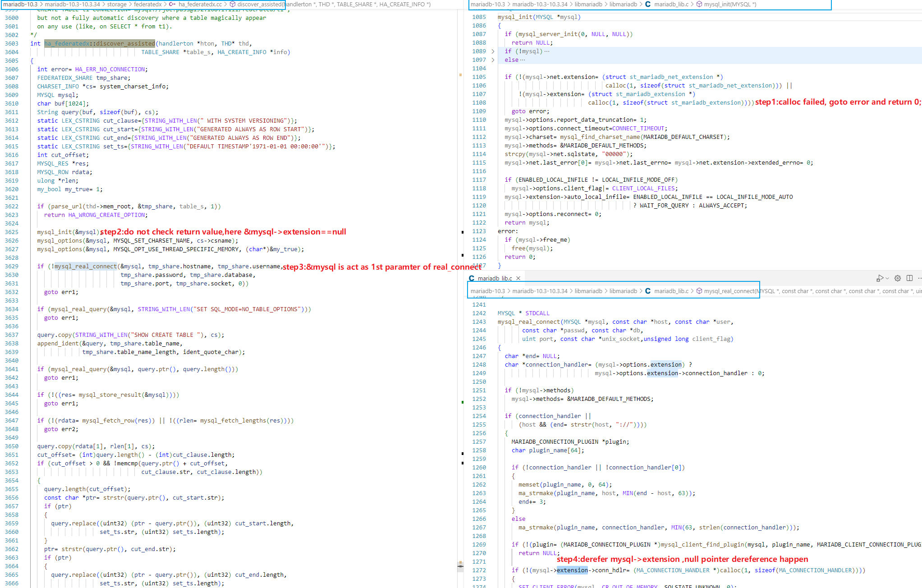This screenshot has height=588, width=922.
Task: Click libmariadb folder in lower-right breadcrumb
Action: pos(588,291)
